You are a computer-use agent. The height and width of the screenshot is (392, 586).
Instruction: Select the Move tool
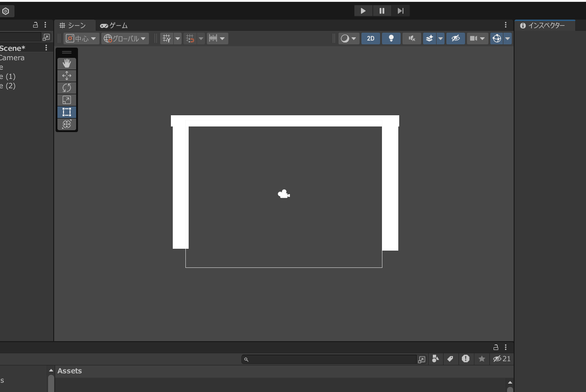click(67, 76)
